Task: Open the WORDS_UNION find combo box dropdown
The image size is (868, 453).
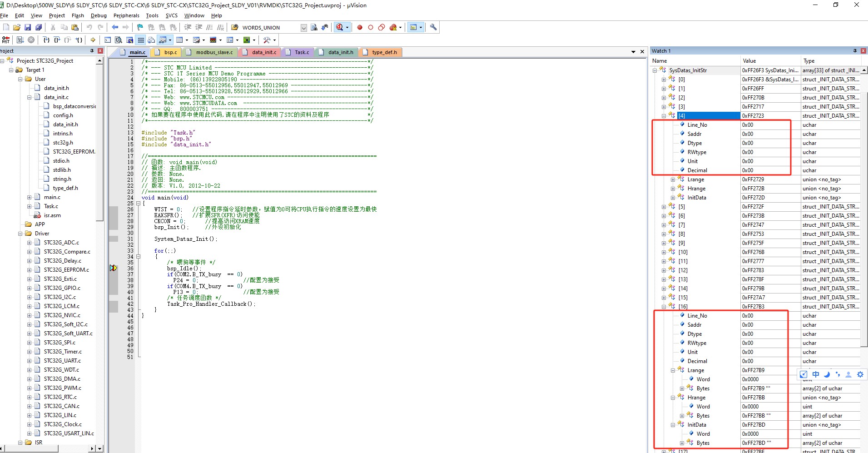Action: coord(303,28)
